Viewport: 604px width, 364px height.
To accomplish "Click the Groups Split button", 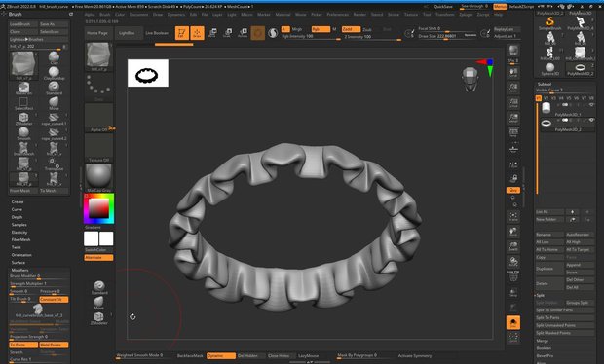I will coord(580,303).
